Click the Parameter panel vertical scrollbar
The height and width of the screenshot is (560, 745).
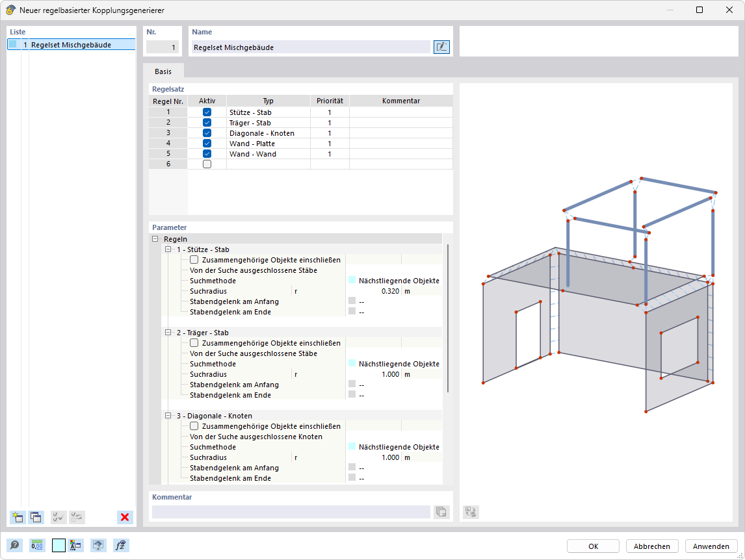(447, 318)
